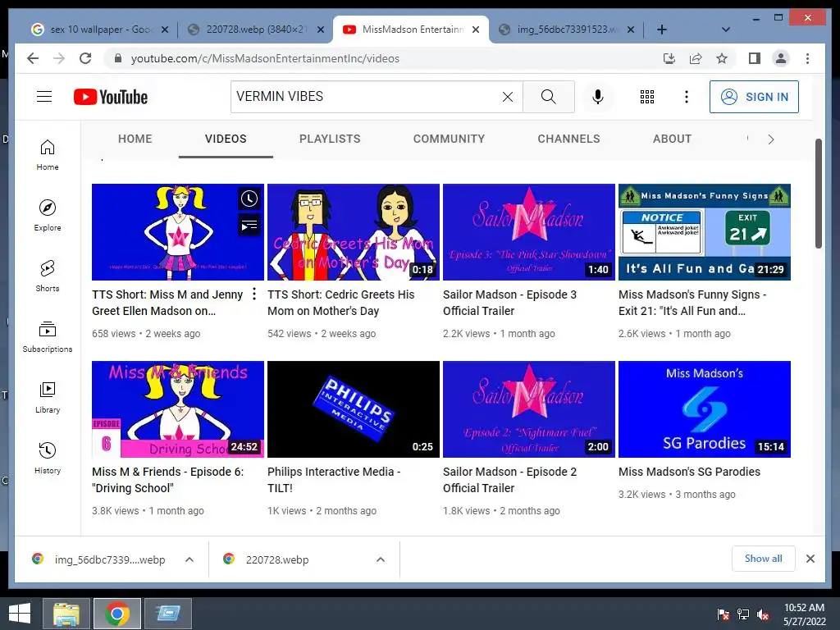Expand options for 220728.webp download
The image size is (840, 630).
[x=381, y=559]
